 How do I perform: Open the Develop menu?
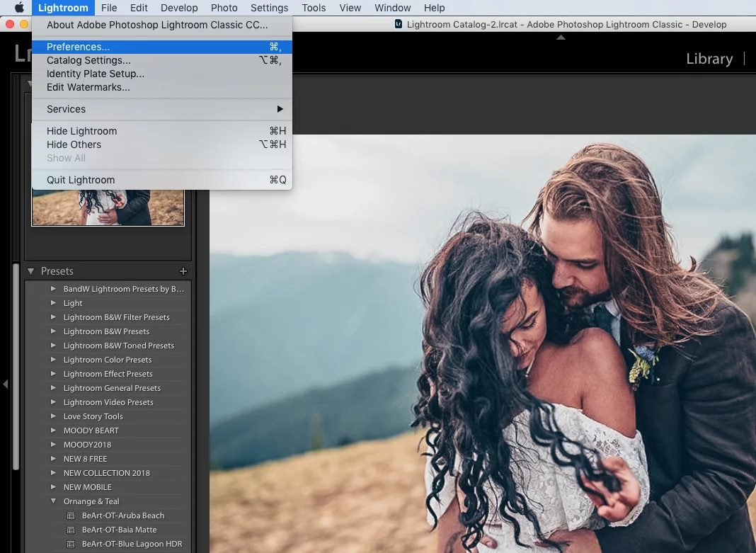point(179,8)
